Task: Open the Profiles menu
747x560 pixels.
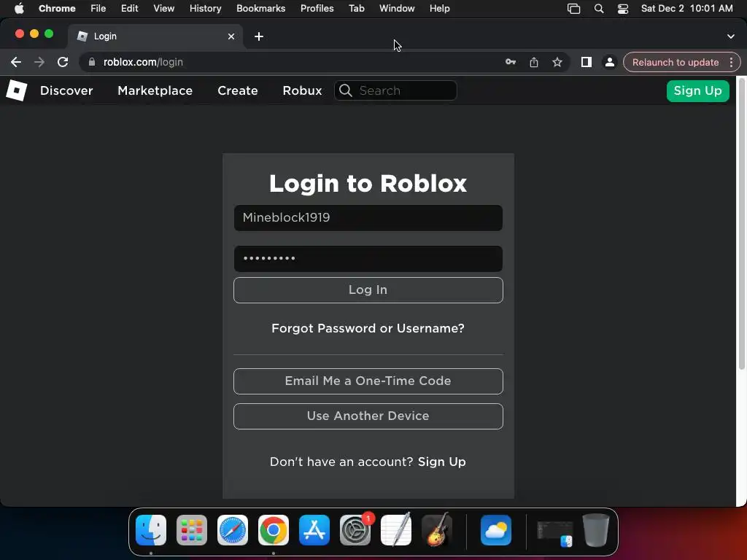Action: [x=317, y=8]
